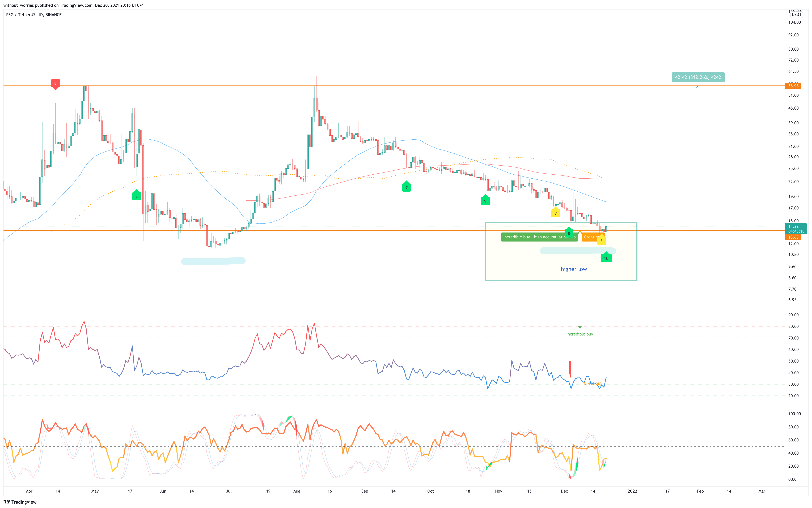The image size is (812, 508).
Task: Click the green '9' marker in late October
Action: [485, 200]
